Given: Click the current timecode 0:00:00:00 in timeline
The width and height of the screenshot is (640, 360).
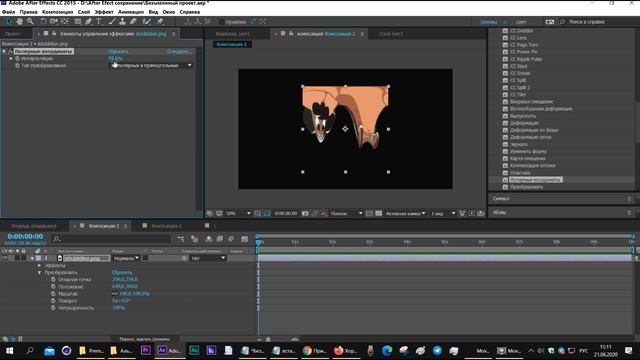Looking at the screenshot, I should coord(25,236).
